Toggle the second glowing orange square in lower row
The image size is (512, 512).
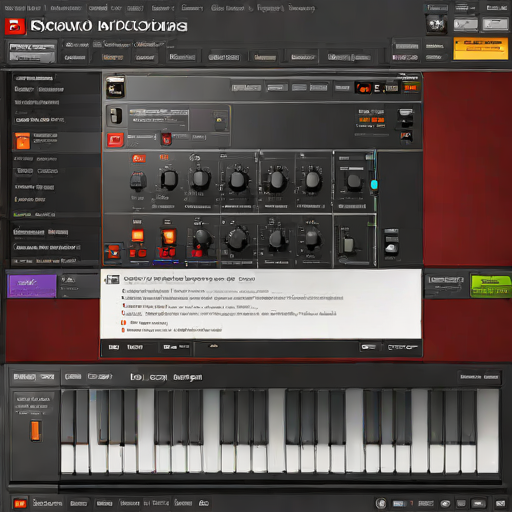(x=169, y=237)
